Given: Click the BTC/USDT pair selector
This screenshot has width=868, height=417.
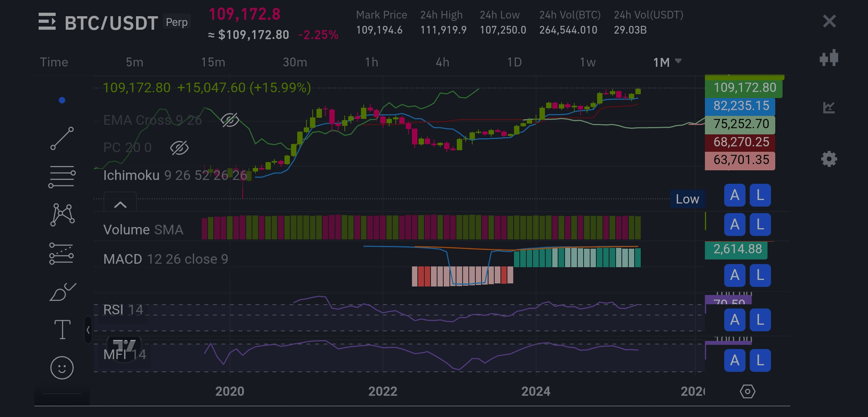Looking at the screenshot, I should 111,23.
